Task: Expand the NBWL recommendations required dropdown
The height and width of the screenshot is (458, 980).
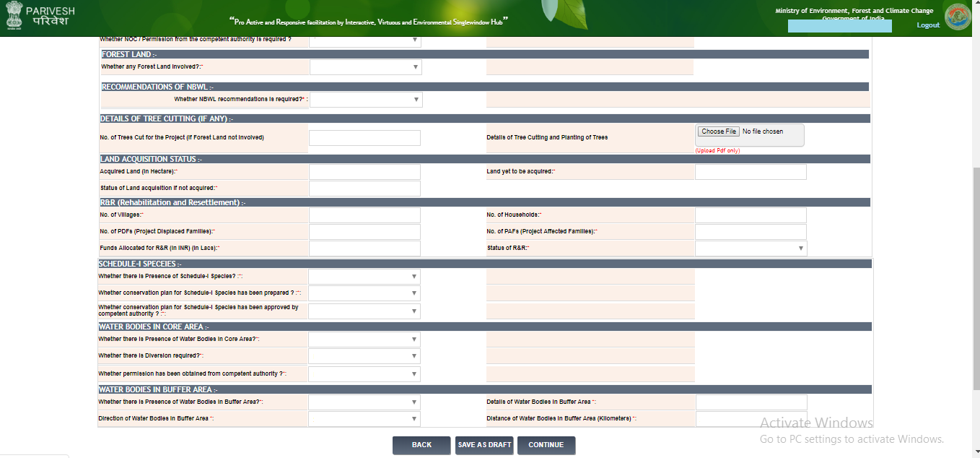Action: [x=366, y=100]
